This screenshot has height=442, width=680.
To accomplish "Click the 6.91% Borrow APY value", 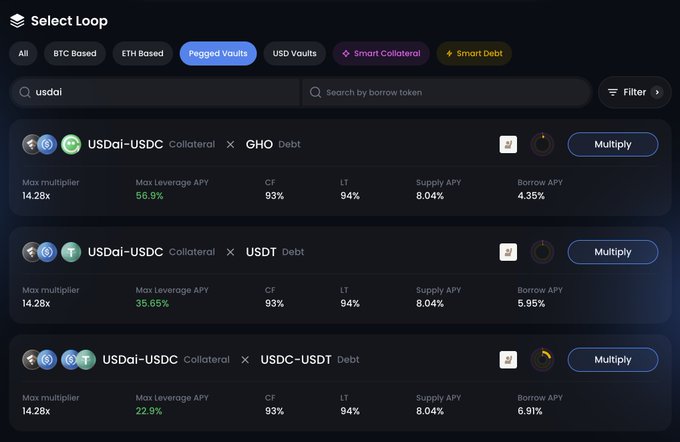I will (530, 411).
